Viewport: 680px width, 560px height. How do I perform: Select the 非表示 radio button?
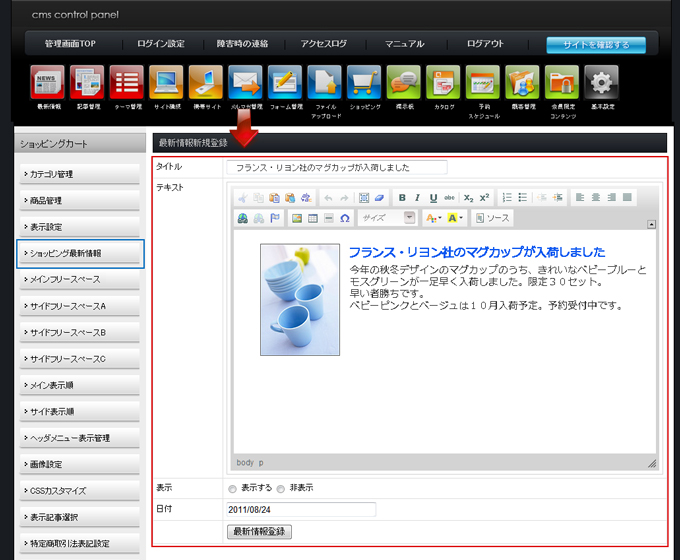point(281,489)
